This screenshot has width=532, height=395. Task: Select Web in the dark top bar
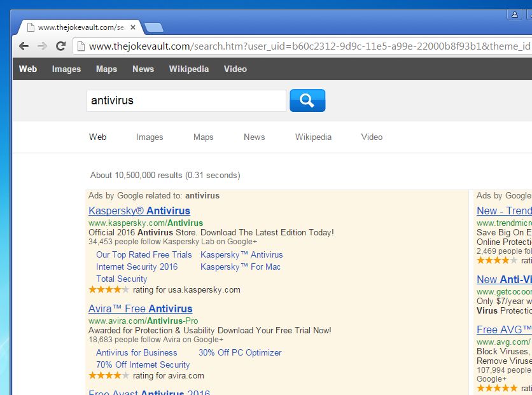click(28, 69)
